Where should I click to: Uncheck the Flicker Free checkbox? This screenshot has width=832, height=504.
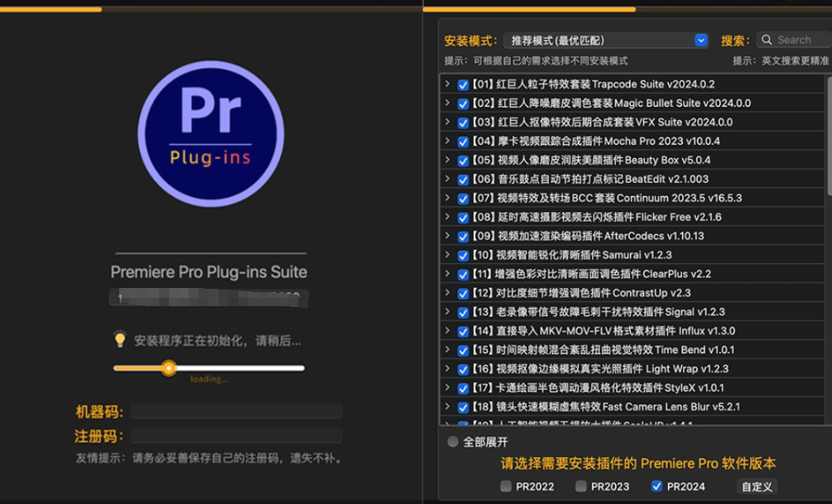[x=463, y=218]
